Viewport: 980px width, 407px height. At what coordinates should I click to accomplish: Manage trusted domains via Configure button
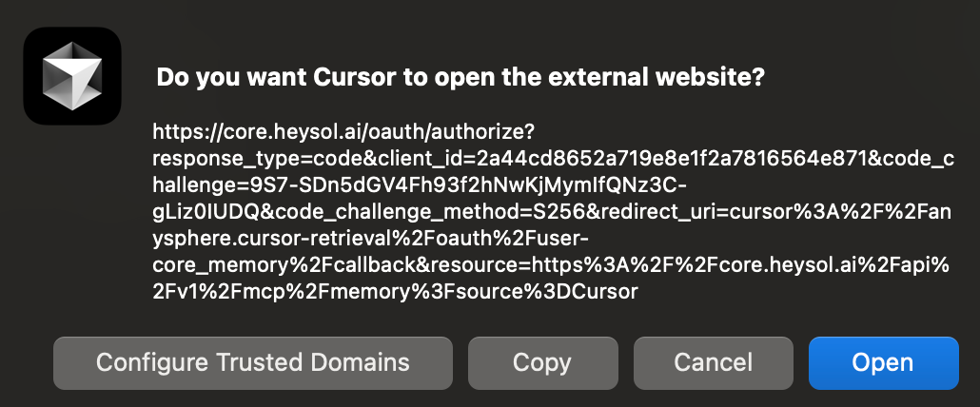253,362
